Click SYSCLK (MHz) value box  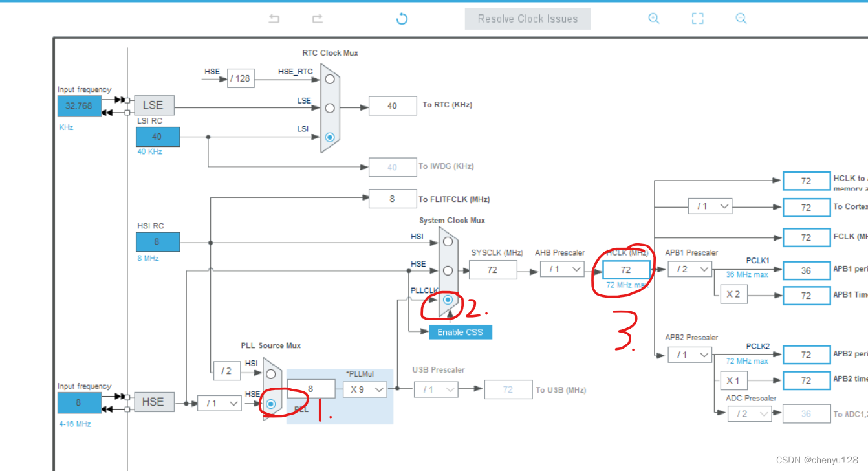(493, 270)
